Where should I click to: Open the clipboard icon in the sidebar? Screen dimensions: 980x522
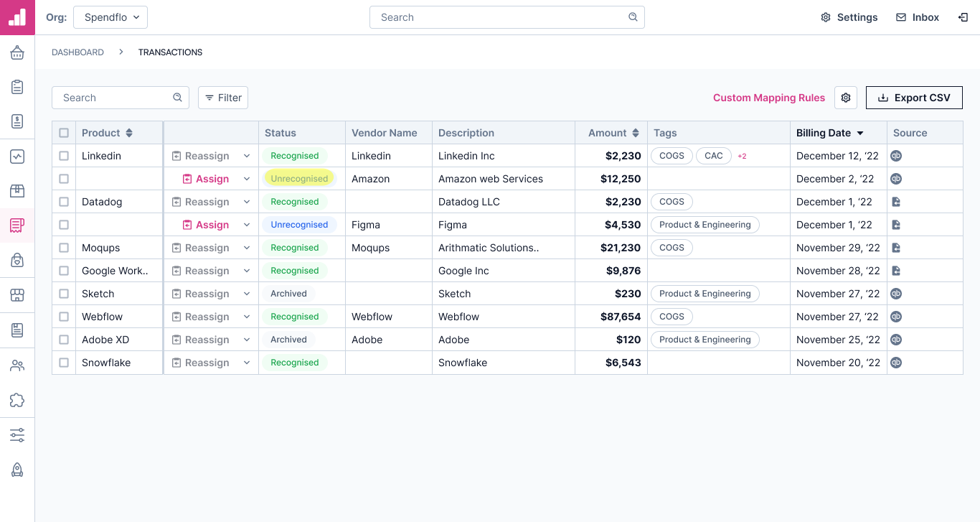tap(17, 87)
